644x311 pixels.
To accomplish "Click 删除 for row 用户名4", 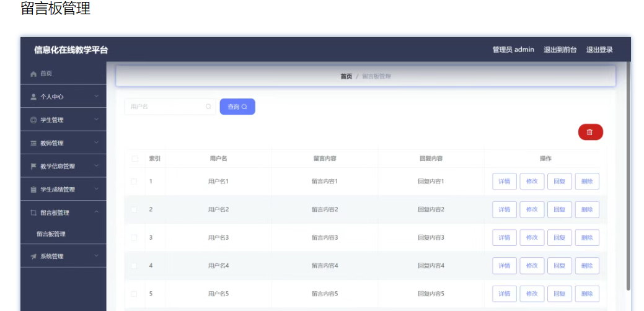I will [587, 266].
